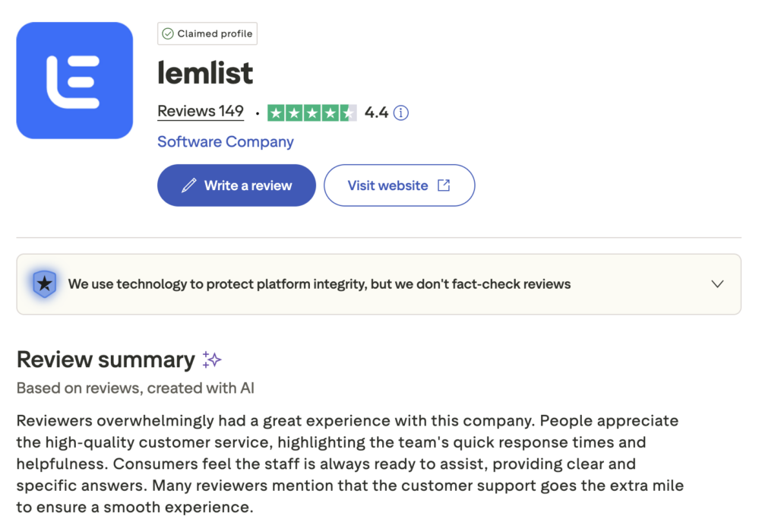Click the Visit website button

399,185
